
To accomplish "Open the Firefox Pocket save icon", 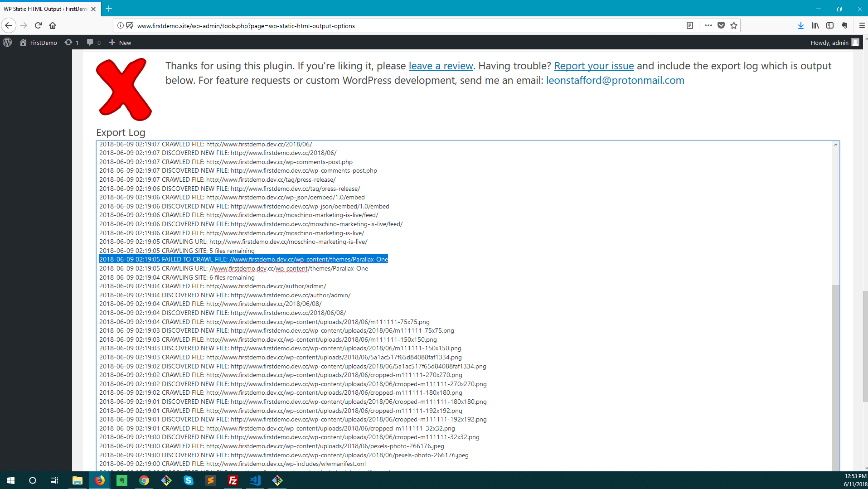I will [721, 25].
